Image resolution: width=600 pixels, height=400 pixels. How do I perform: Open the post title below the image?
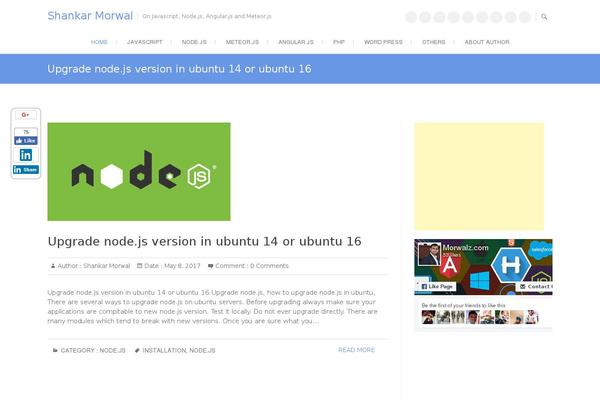pyautogui.click(x=204, y=242)
